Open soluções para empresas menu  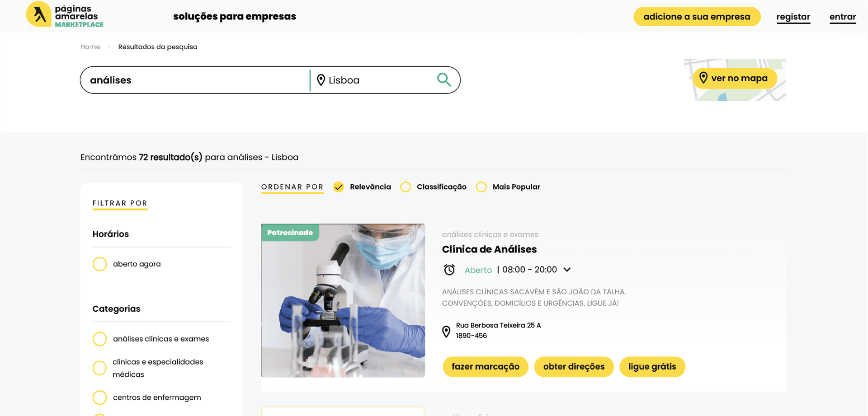tap(234, 17)
